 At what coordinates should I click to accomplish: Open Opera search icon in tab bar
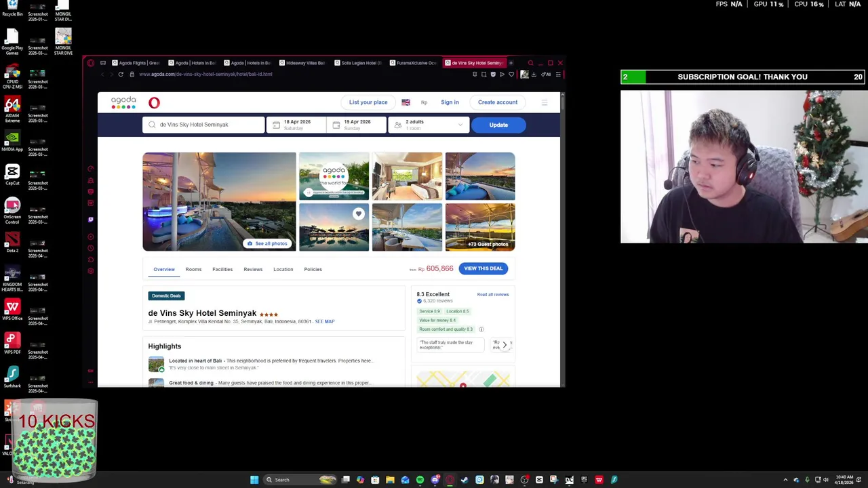coord(530,63)
